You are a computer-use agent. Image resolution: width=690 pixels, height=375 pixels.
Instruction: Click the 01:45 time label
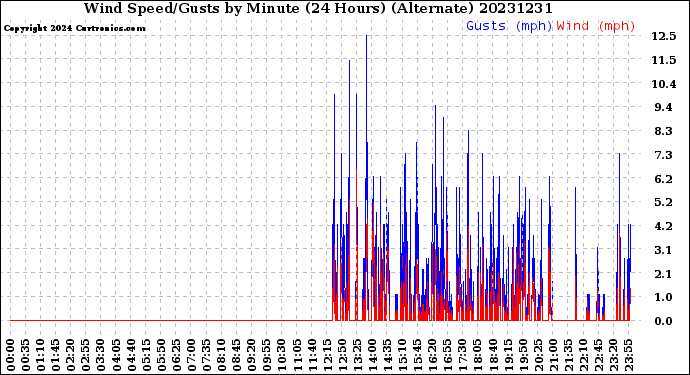56,355
